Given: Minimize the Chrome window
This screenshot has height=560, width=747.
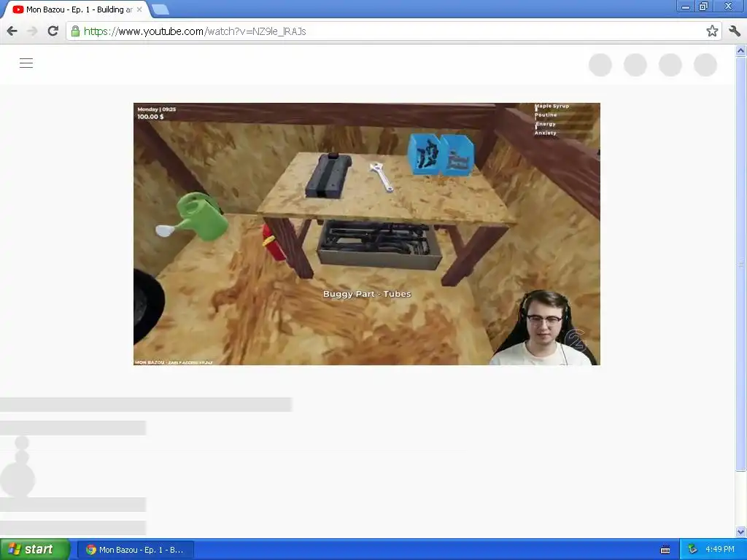Looking at the screenshot, I should click(x=686, y=7).
